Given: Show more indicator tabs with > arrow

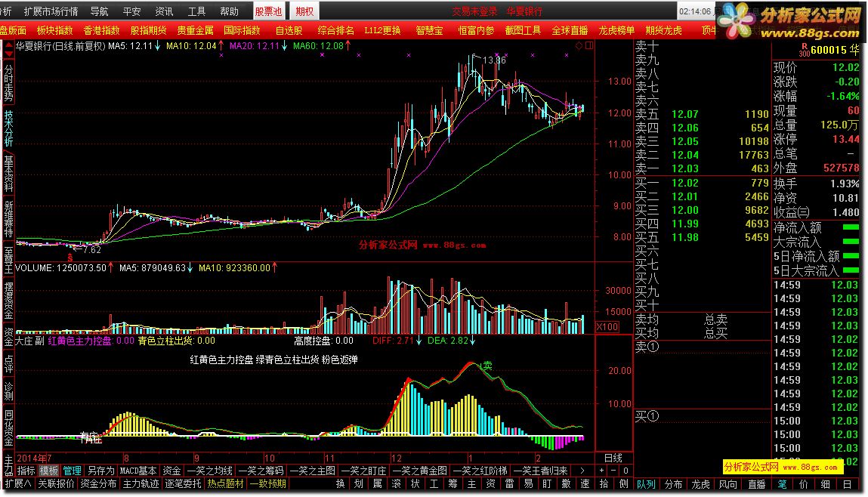Looking at the screenshot, I should pyautogui.click(x=582, y=471).
